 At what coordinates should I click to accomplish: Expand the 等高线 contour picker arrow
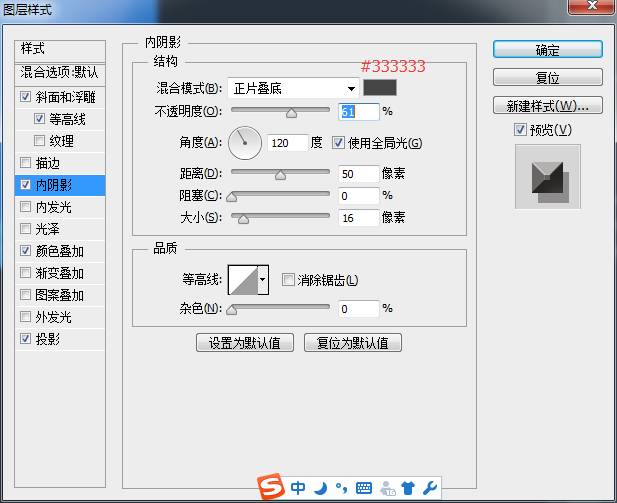(263, 281)
